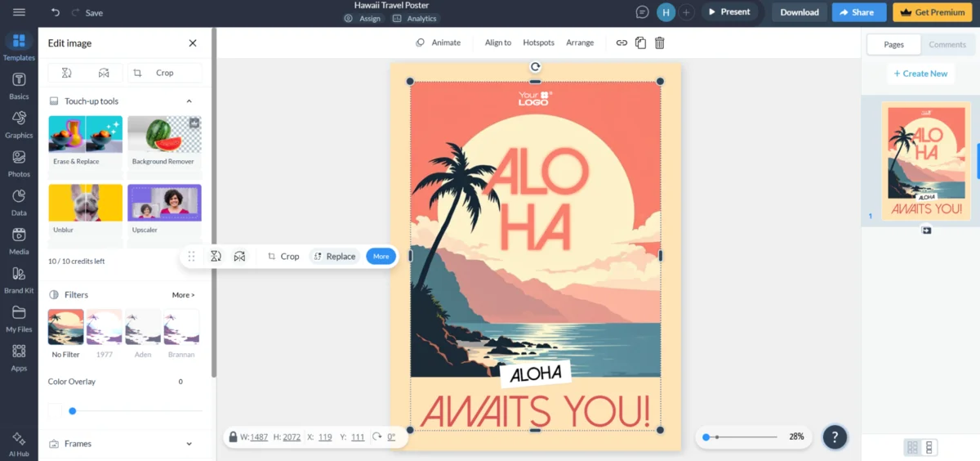Switch to the Comments tab
The height and width of the screenshot is (461, 980).
tap(947, 45)
